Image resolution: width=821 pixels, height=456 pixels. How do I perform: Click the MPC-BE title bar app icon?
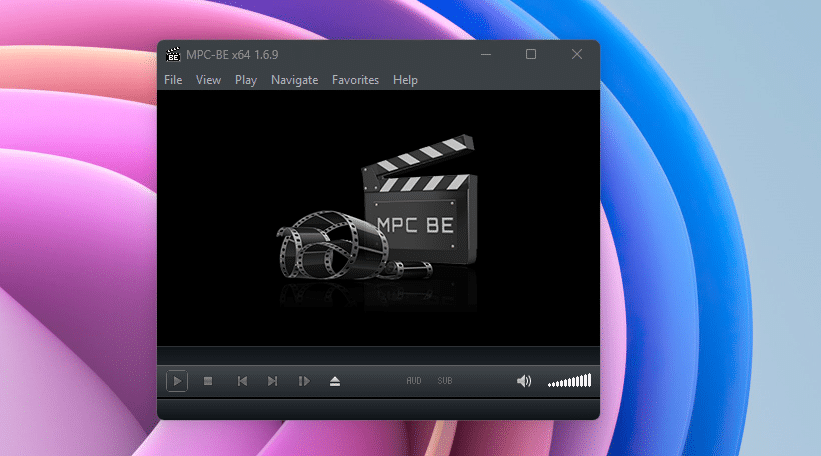tap(173, 54)
